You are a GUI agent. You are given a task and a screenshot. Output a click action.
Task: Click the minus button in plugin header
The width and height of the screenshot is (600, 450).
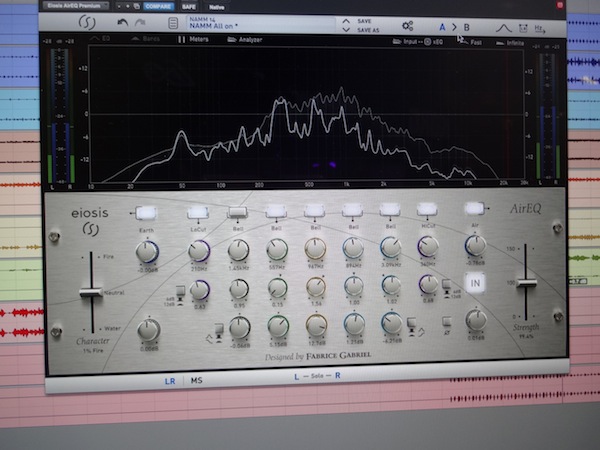coord(119,7)
